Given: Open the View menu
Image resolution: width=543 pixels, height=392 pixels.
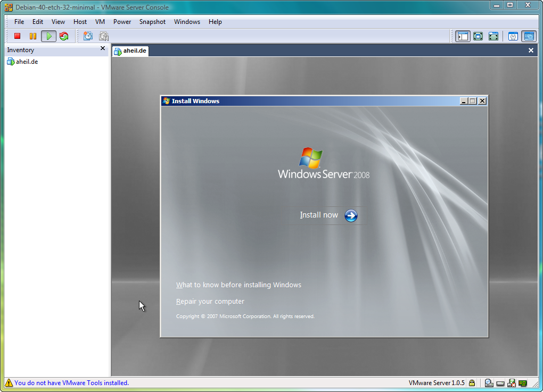Looking at the screenshot, I should pyautogui.click(x=58, y=22).
